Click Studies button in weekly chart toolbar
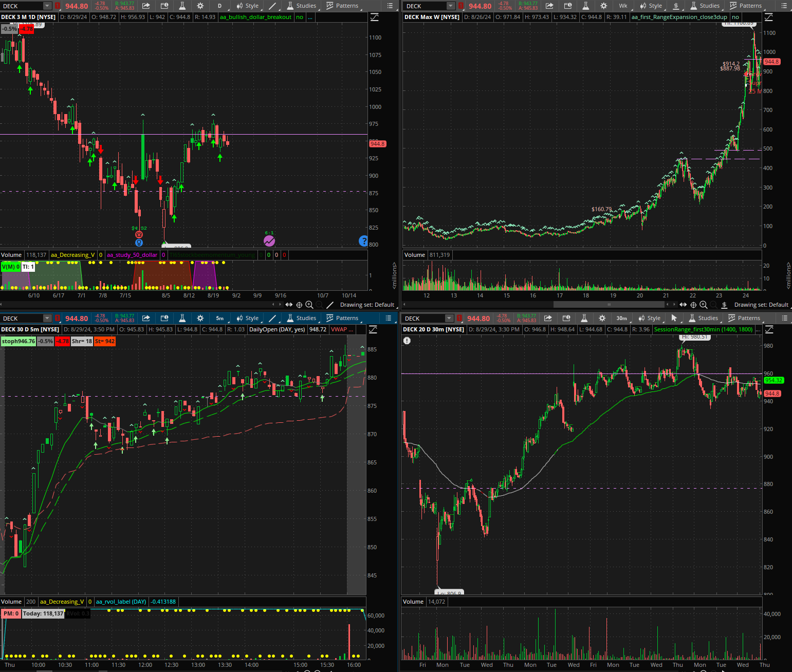 [705, 6]
